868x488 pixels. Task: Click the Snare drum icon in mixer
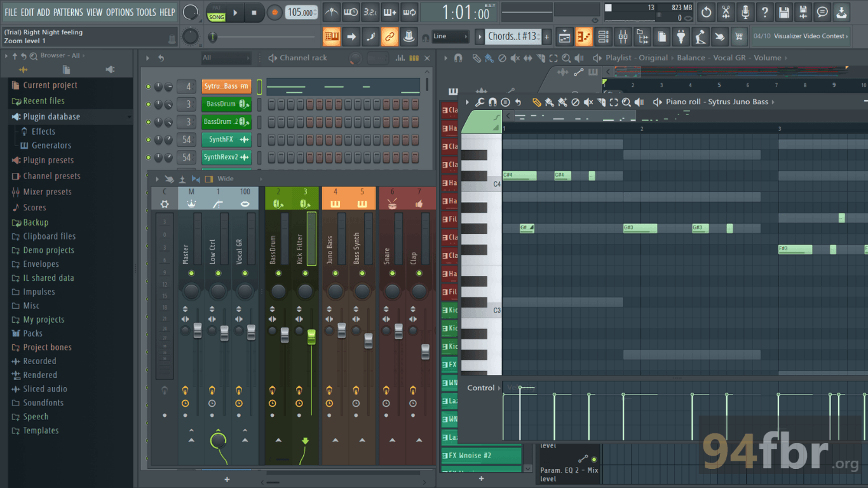(392, 203)
